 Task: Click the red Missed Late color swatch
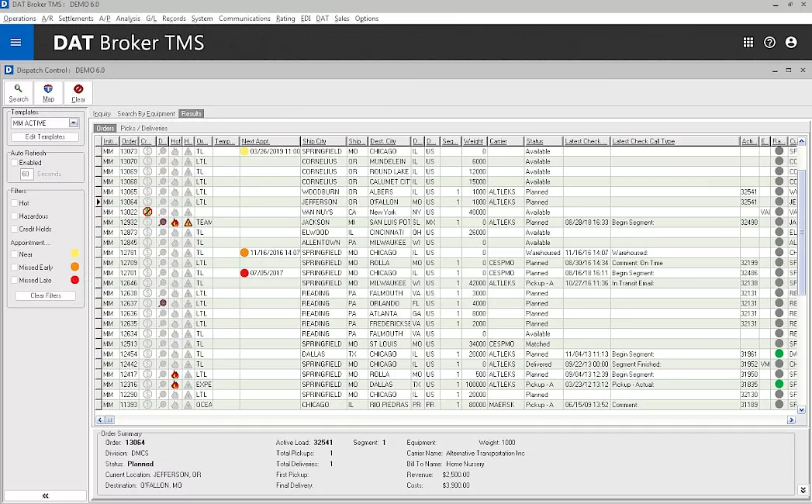74,280
